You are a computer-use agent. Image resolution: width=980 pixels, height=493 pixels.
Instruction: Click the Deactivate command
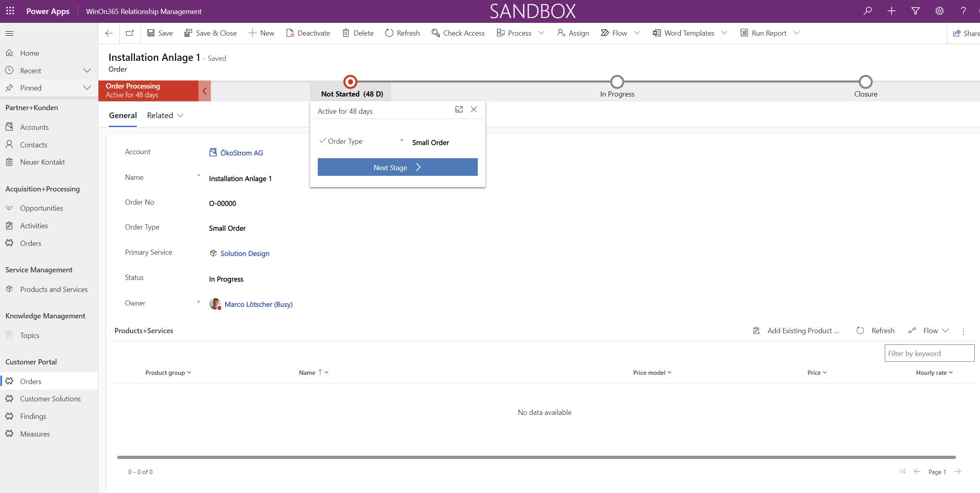(x=308, y=33)
